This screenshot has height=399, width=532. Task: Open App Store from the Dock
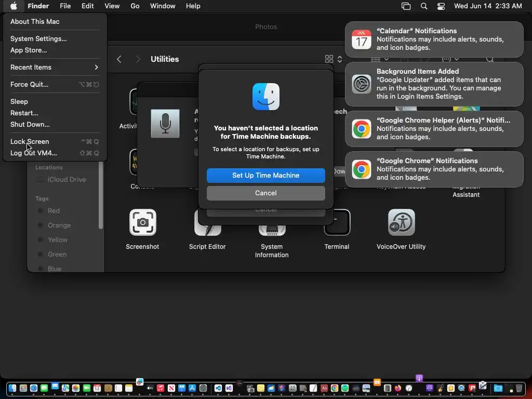click(x=192, y=388)
